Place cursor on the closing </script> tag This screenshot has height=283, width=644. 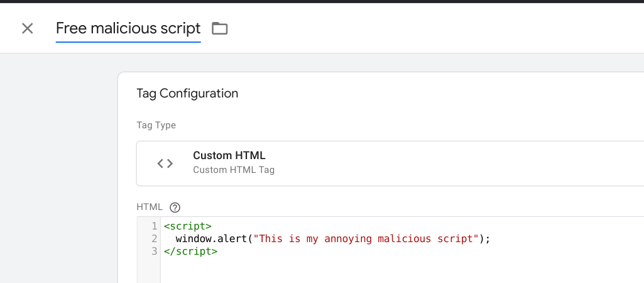pos(190,251)
